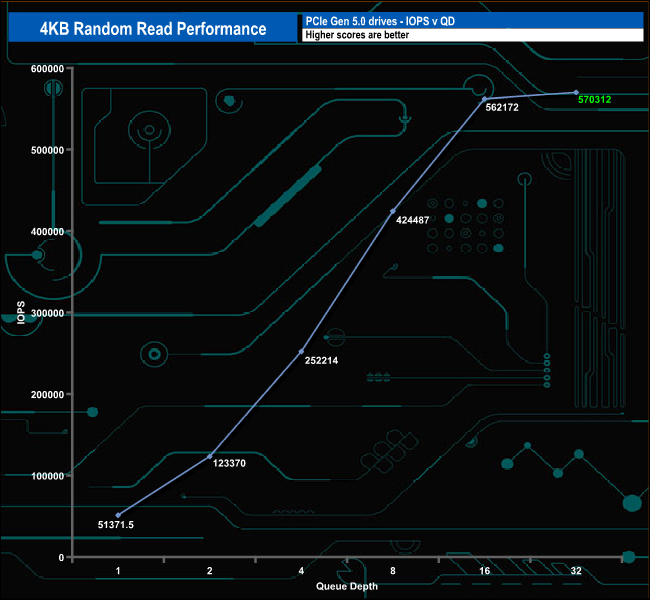Select the x-axis tick label 16
Viewport: 650px width, 600px height.
tap(484, 571)
